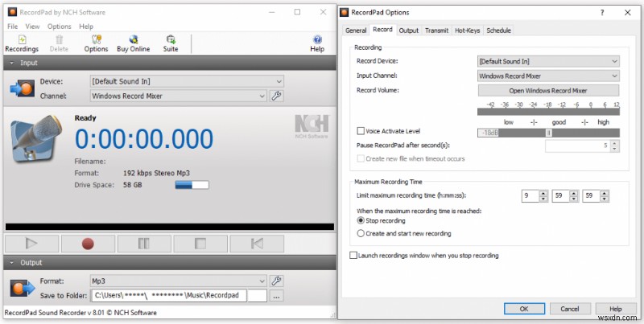Open Options from the toolbar
The height and width of the screenshot is (324, 644).
coord(96,43)
